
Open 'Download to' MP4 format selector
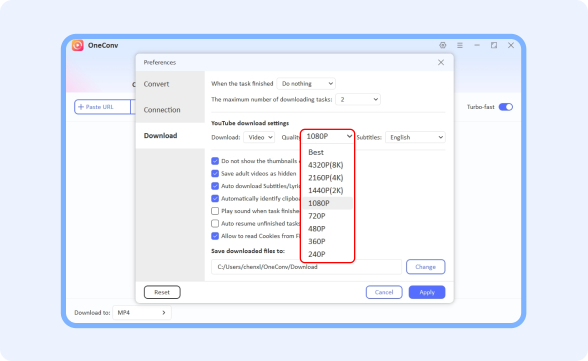pyautogui.click(x=142, y=313)
